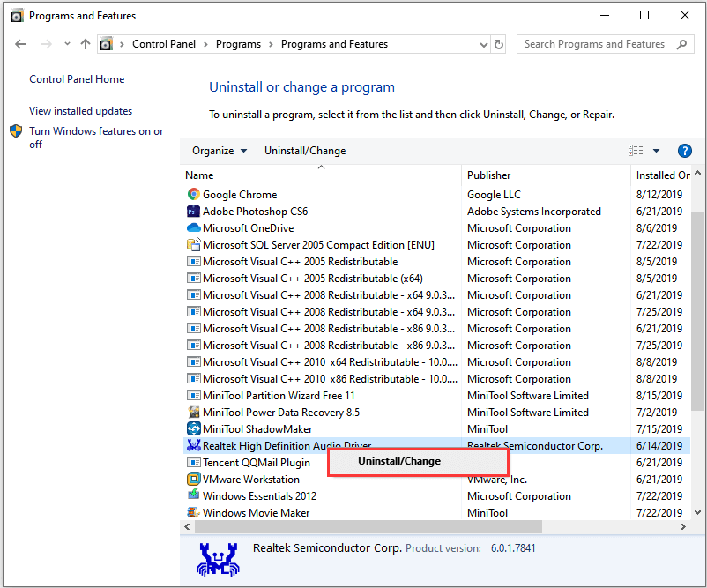Click the VMware Workstation icon

193,479
